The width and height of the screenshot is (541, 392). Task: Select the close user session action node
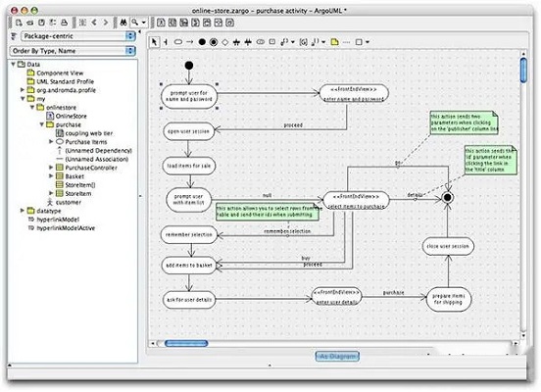[448, 246]
